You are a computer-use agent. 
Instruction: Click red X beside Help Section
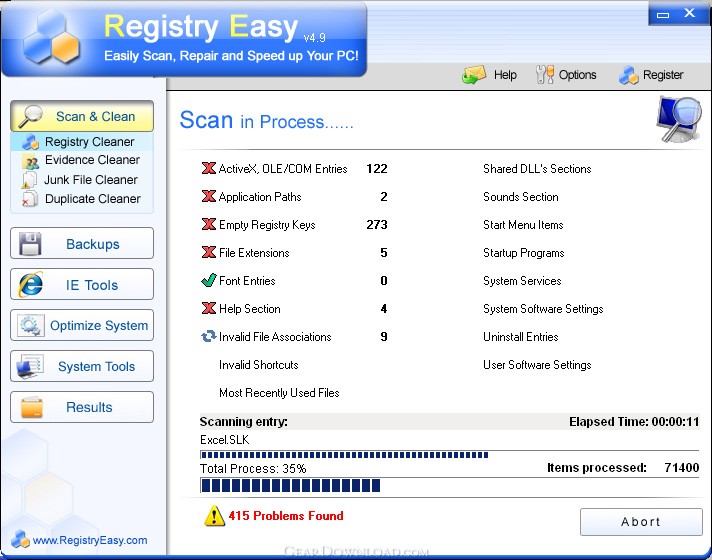208,308
